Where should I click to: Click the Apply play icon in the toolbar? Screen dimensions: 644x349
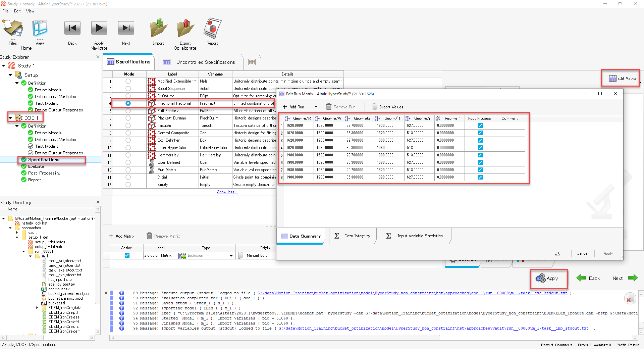99,28
